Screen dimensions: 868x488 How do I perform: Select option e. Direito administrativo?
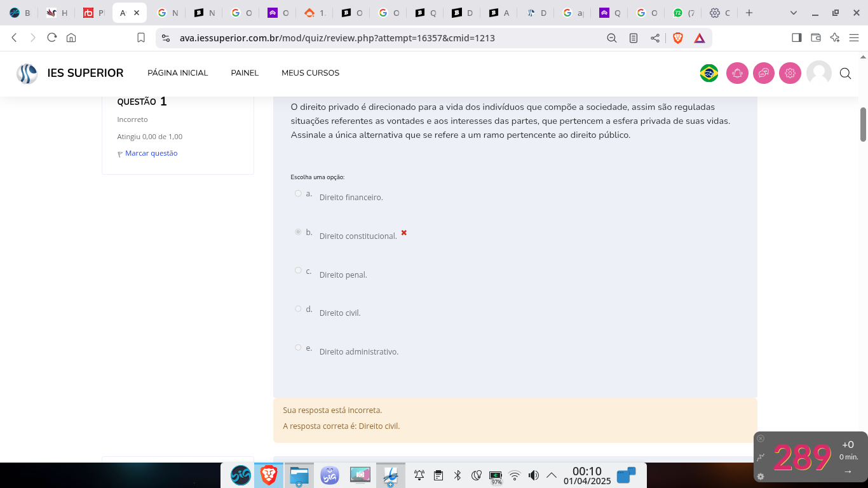tap(298, 348)
